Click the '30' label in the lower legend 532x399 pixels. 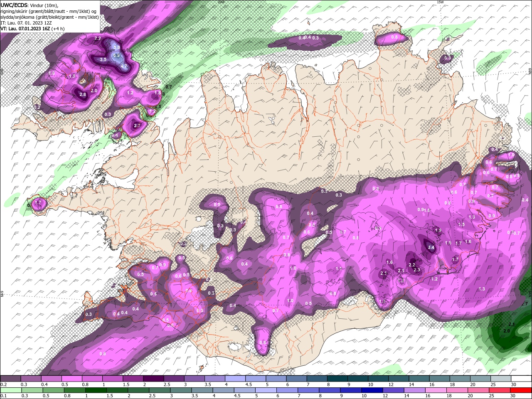[x=513, y=396]
